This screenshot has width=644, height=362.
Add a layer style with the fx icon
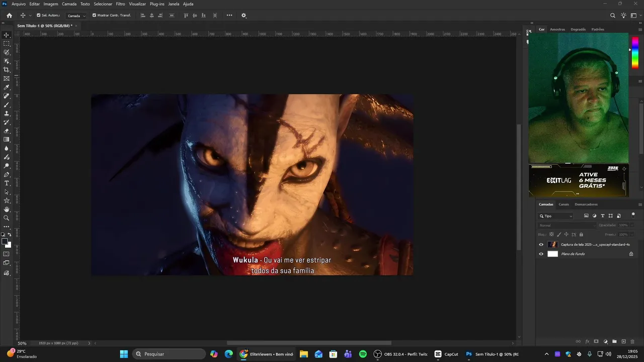coord(587,341)
